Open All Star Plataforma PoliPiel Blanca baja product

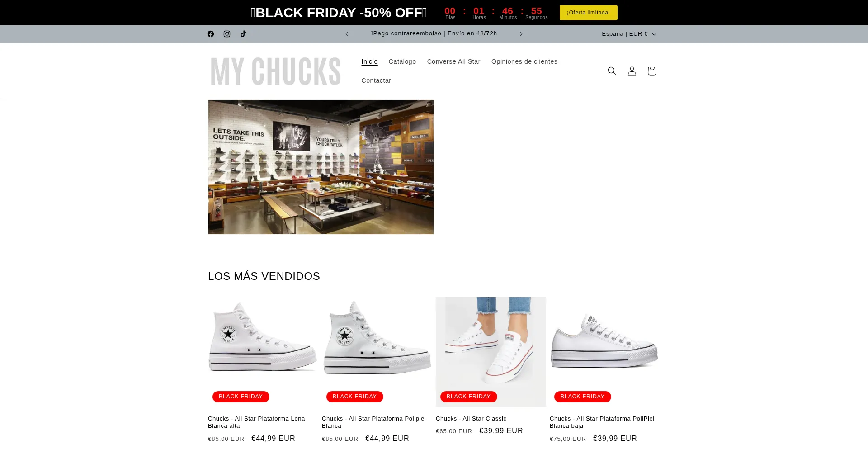point(602,422)
